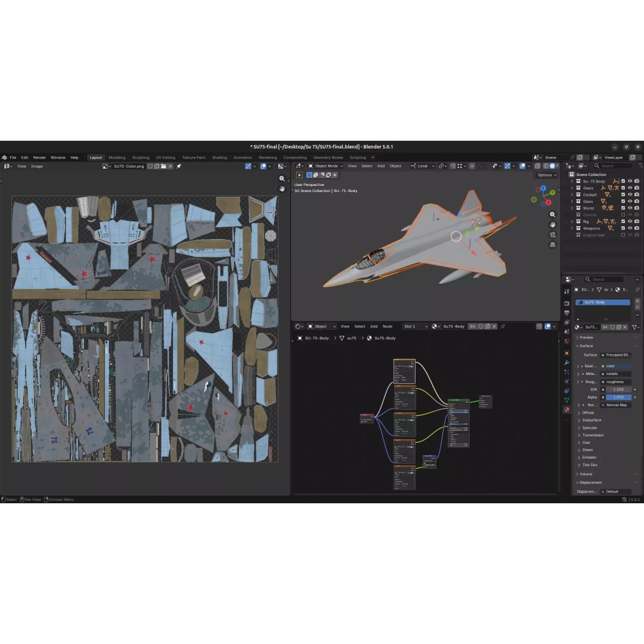Switch to the Geometry Nodes workspace tab
The height and width of the screenshot is (644, 644).
click(x=328, y=157)
